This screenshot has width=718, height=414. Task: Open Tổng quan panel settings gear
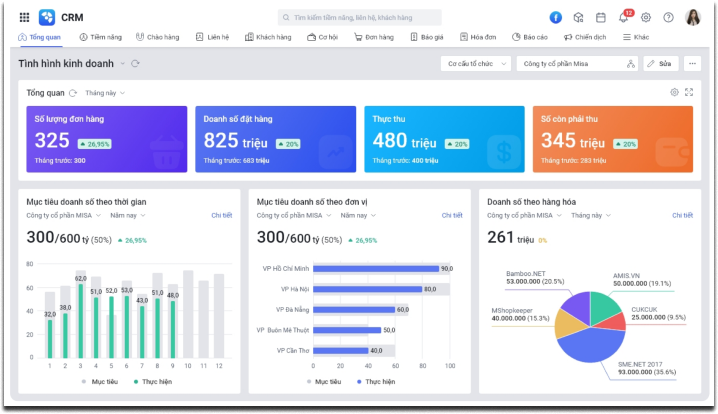[x=674, y=92]
